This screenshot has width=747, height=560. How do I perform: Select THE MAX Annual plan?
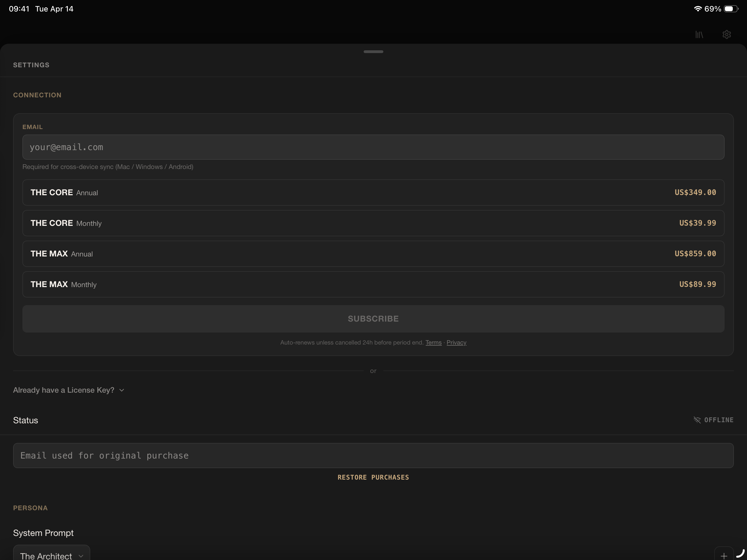373,254
